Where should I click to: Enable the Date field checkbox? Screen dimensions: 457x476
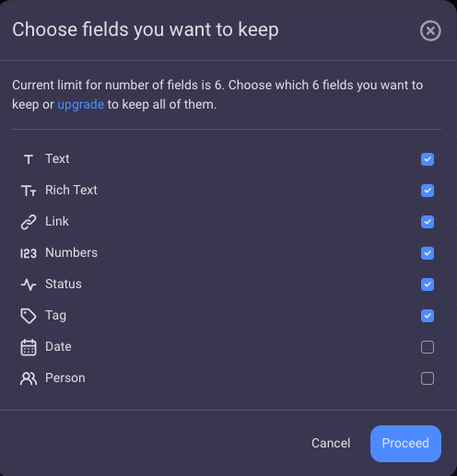pos(428,347)
